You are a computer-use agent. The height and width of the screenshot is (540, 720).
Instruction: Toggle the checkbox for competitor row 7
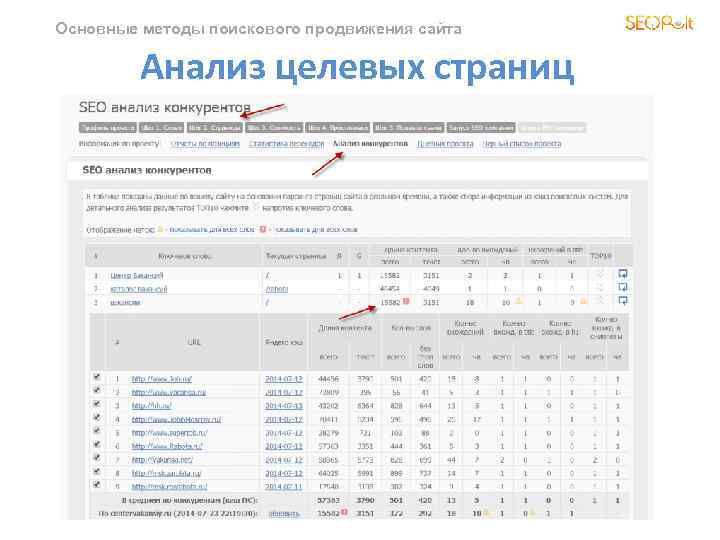(96, 457)
